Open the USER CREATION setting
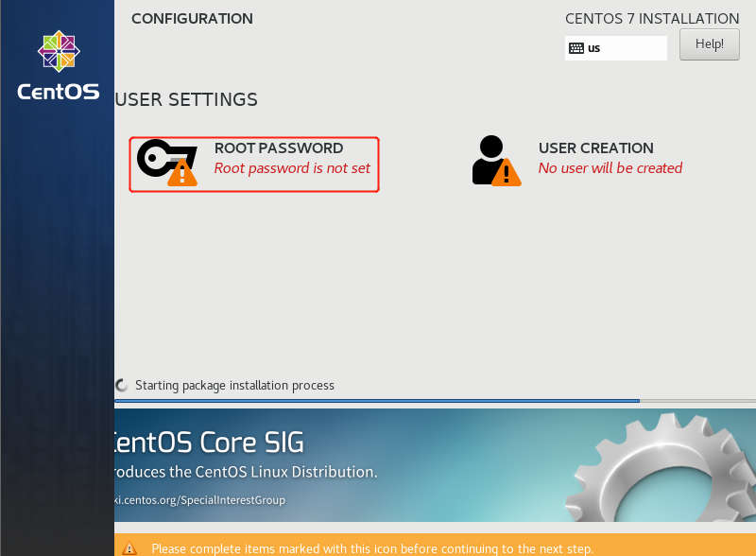This screenshot has height=556, width=756. click(577, 161)
